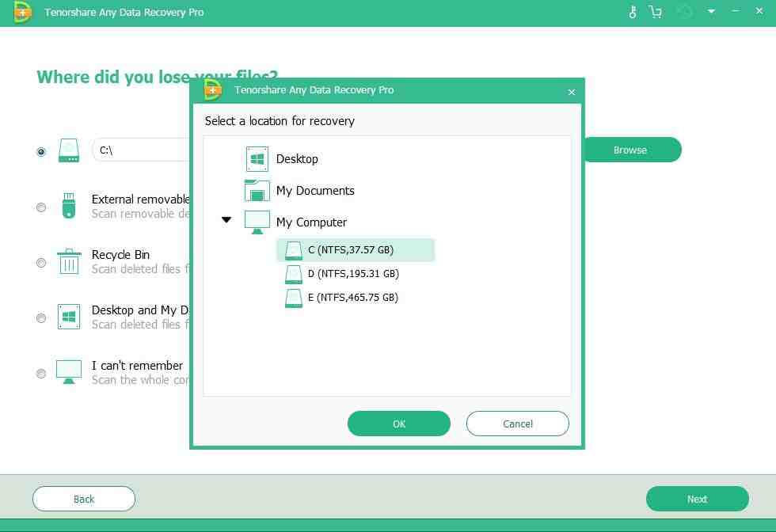Viewport: 776px width, 532px height.
Task: Select the Desktop Windows icon in the tree
Action: [x=257, y=159]
